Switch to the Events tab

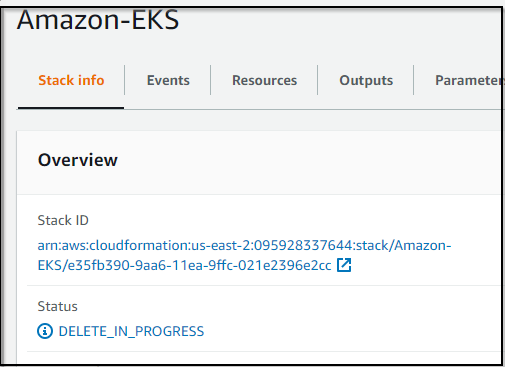tap(168, 80)
